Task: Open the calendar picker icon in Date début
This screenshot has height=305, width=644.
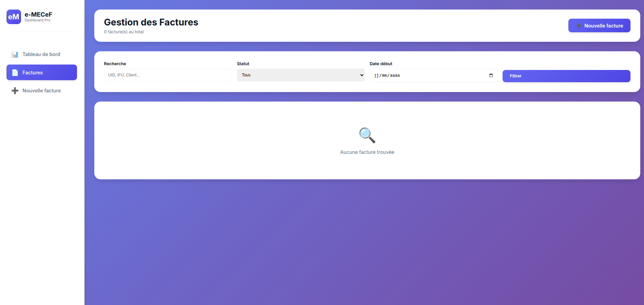Action: pyautogui.click(x=491, y=75)
